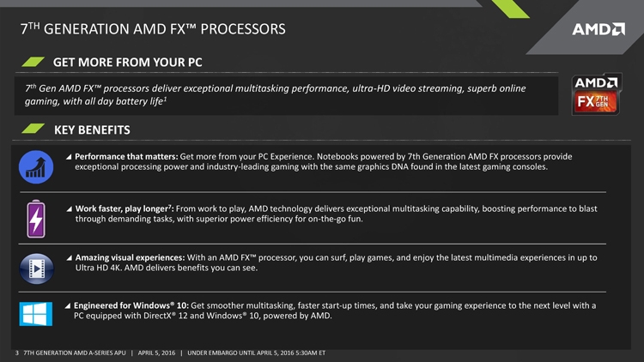The height and width of the screenshot is (362, 644).
Task: Click the purple battery lightning icon
Action: pyautogui.click(x=36, y=219)
